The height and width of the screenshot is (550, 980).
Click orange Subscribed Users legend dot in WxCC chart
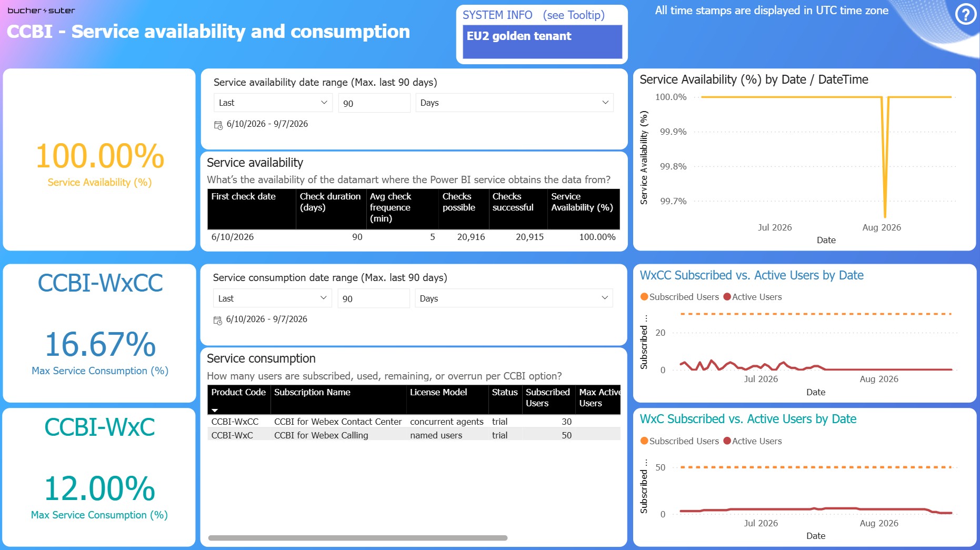click(x=644, y=297)
